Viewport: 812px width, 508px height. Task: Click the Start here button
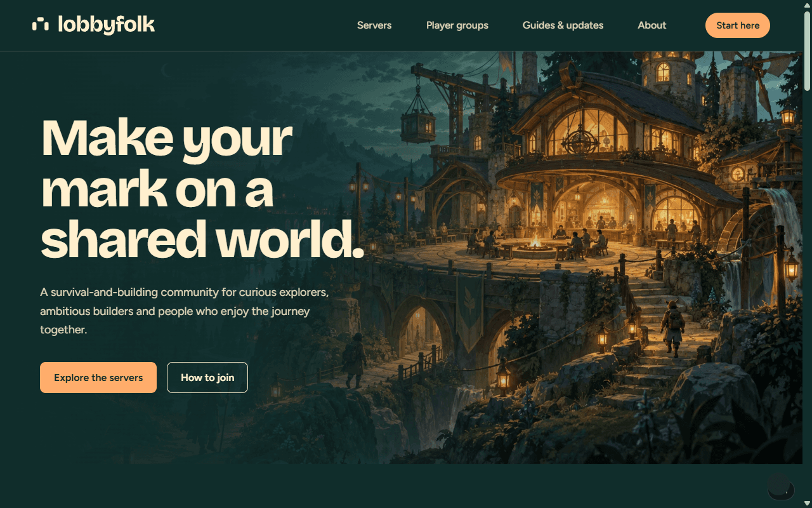click(x=738, y=25)
